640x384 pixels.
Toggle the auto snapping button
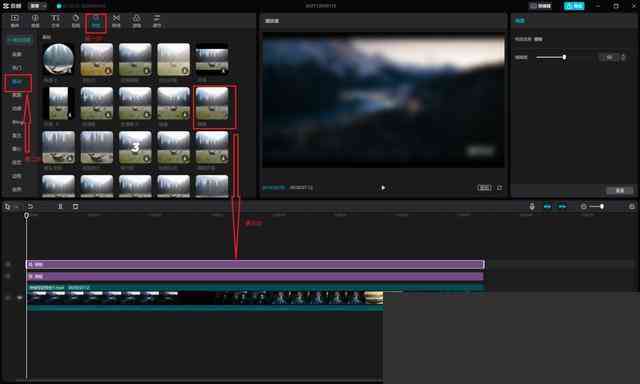pyautogui.click(x=562, y=206)
